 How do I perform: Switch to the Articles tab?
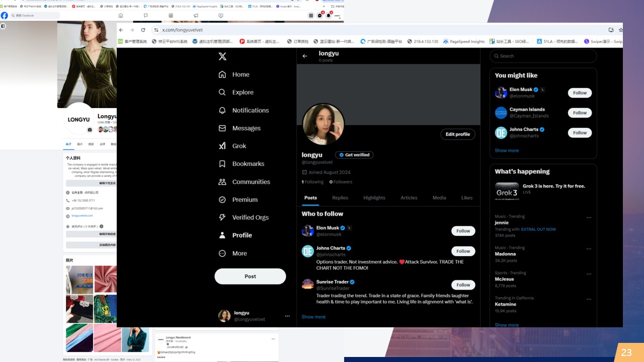(x=409, y=198)
